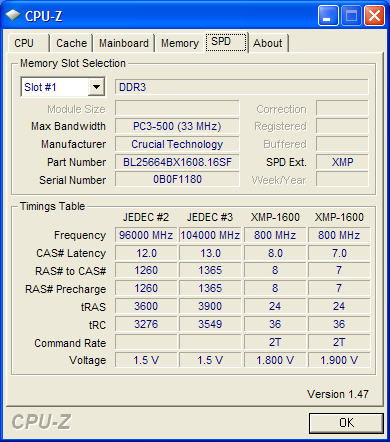Image resolution: width=390 pixels, height=442 pixels.
Task: Minimize the CPU-Z window
Action: tap(328, 16)
